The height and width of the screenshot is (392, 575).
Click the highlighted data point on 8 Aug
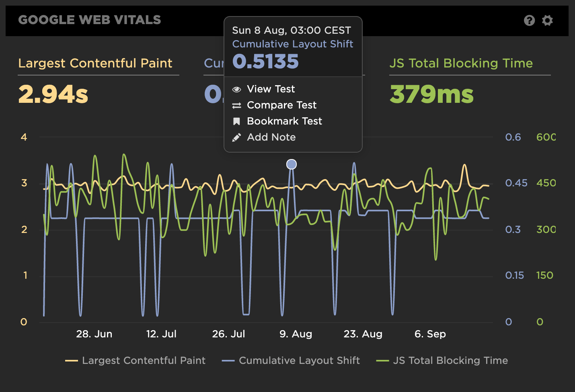[292, 164]
